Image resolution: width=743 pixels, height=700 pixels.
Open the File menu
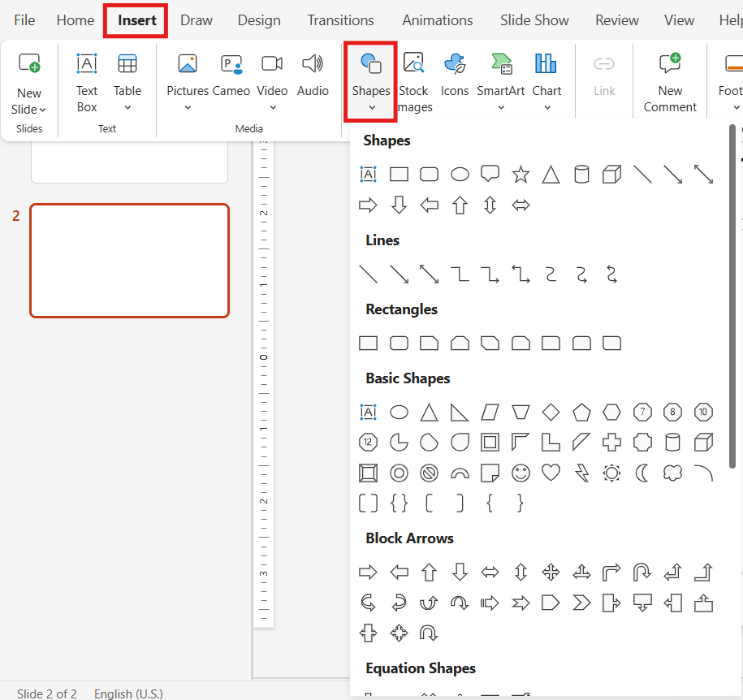24,20
